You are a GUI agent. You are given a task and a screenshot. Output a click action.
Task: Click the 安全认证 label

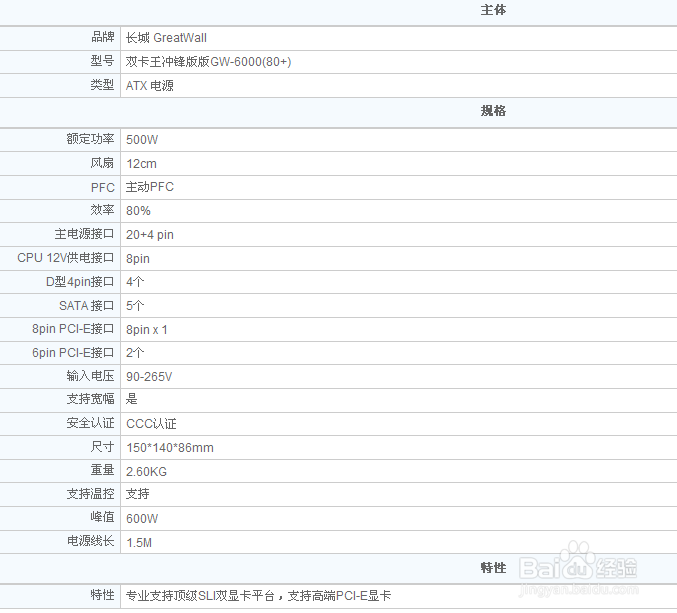(x=90, y=423)
